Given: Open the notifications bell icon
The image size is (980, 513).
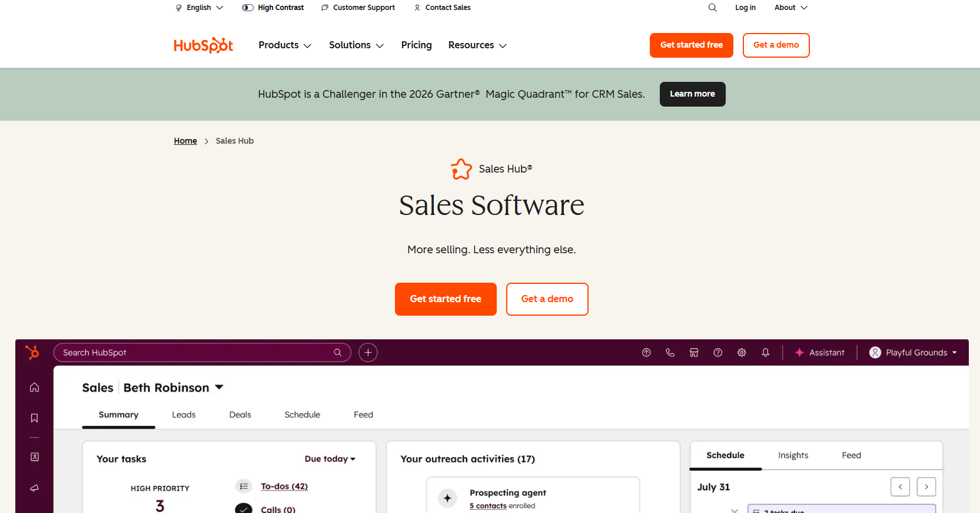Looking at the screenshot, I should 765,352.
